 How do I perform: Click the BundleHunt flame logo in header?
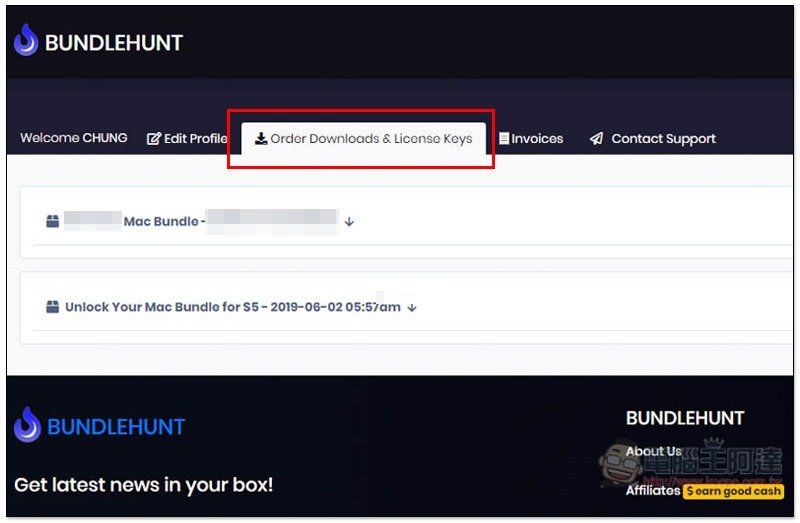pyautogui.click(x=26, y=40)
